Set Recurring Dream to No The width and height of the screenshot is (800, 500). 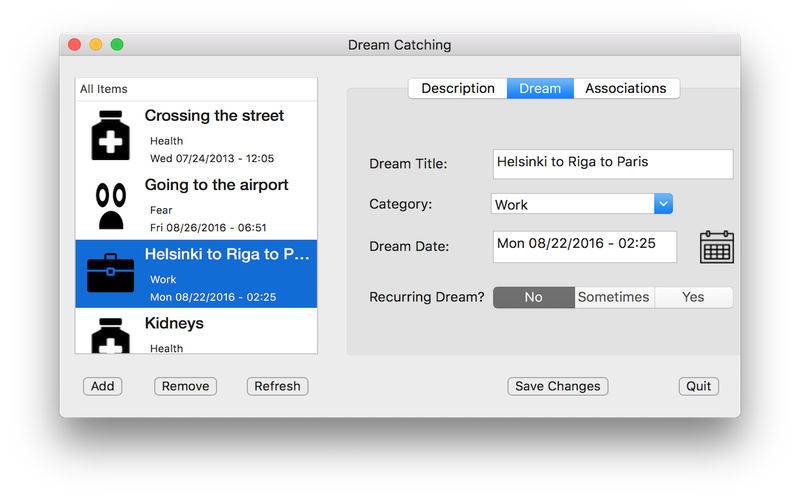coord(534,297)
